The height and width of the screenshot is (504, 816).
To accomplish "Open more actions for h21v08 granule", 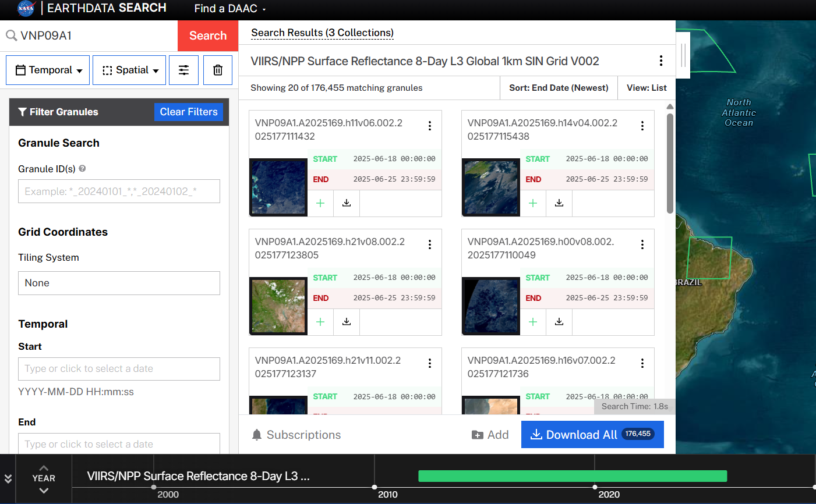I will point(430,244).
